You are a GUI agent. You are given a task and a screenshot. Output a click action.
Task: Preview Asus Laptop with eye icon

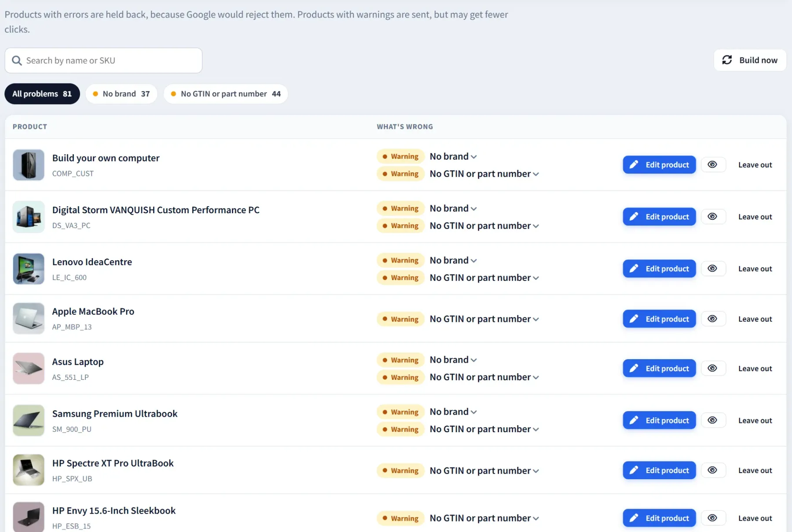pyautogui.click(x=712, y=368)
